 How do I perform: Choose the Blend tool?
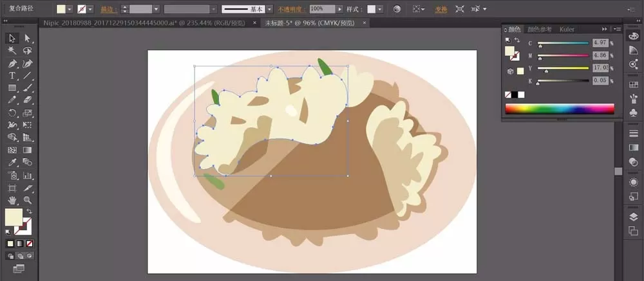(x=28, y=163)
